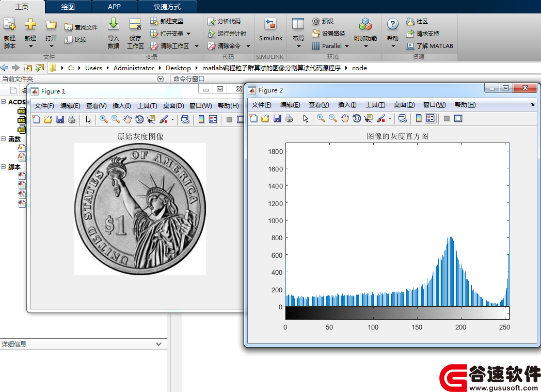This screenshot has height=392, width=541.
Task: Open 工具(T) menu in Figure 1
Action: pos(147,106)
